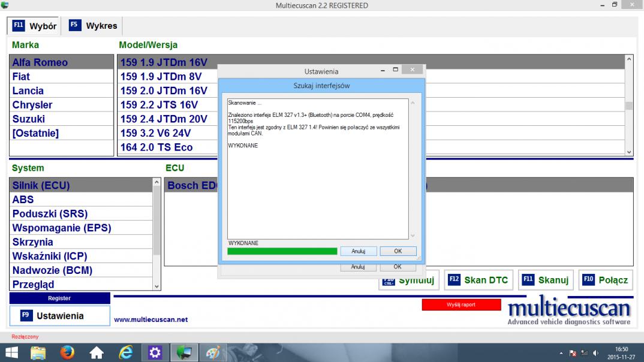Click up arrow of system list scrollbar
644x362 pixels.
[157, 182]
